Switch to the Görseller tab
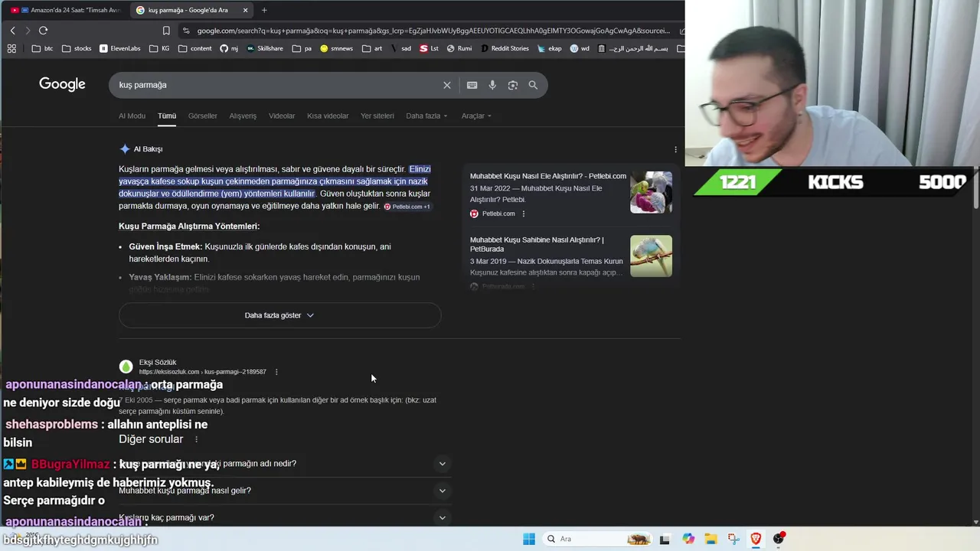 [203, 116]
